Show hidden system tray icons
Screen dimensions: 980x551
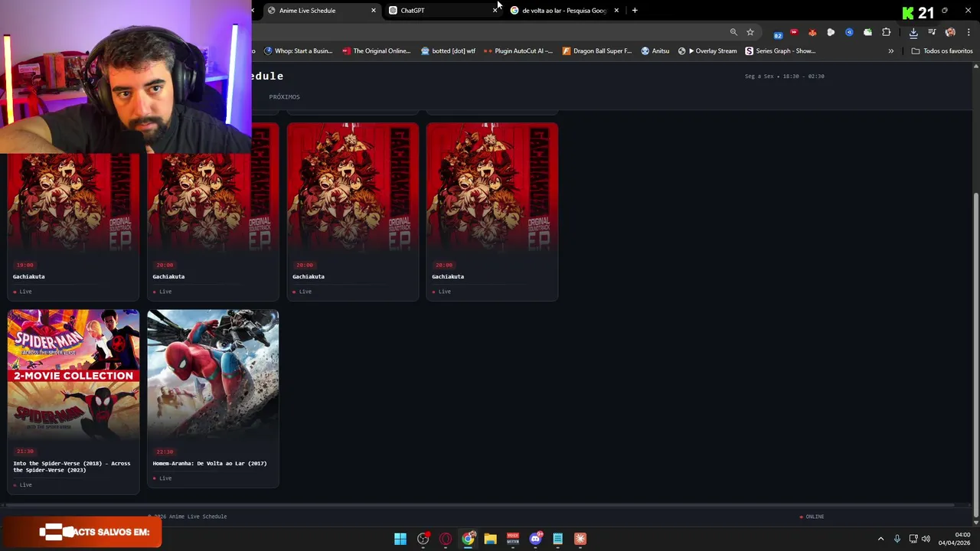coord(880,539)
